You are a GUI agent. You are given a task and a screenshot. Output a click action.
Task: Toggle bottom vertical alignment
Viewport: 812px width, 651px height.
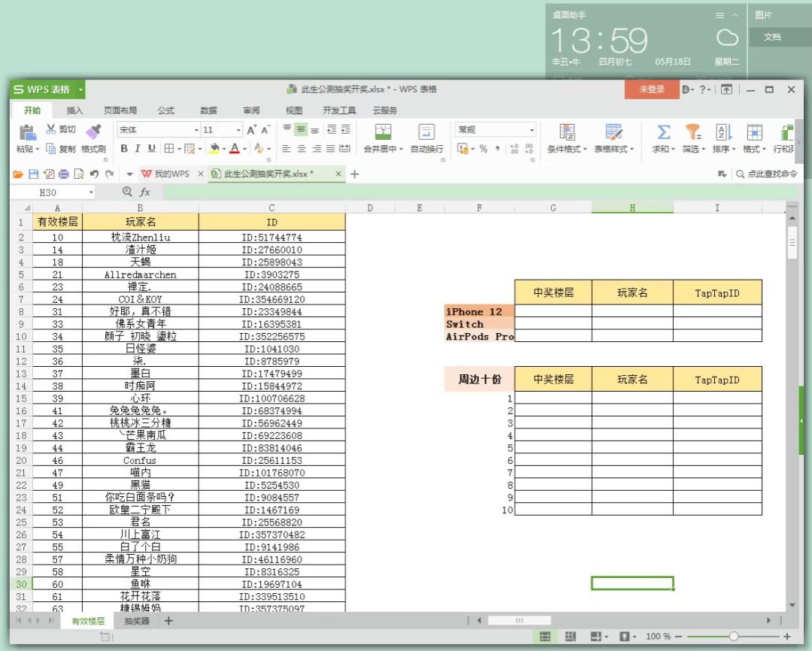315,129
